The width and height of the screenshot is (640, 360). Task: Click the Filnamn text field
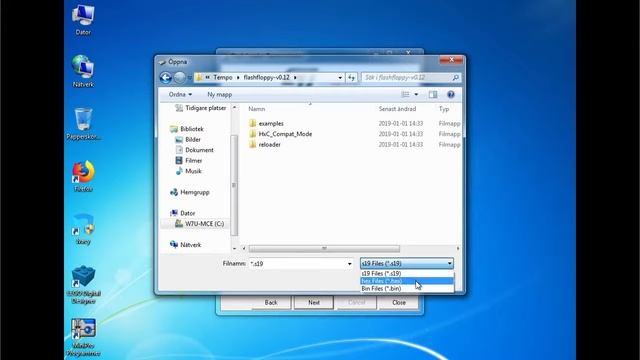click(298, 264)
